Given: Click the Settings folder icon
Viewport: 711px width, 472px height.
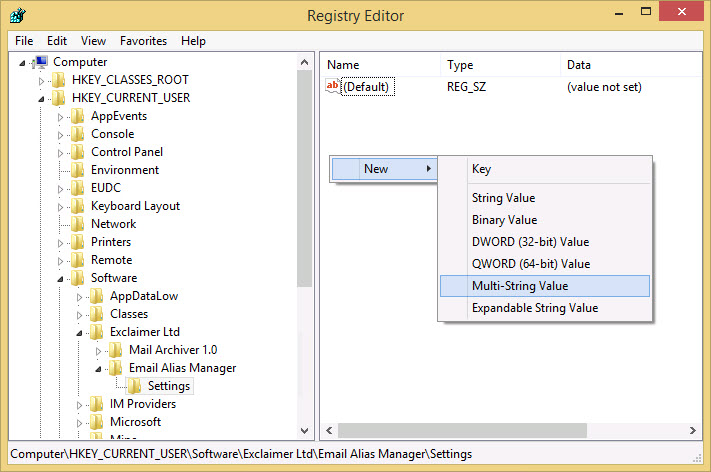Looking at the screenshot, I should tap(134, 386).
